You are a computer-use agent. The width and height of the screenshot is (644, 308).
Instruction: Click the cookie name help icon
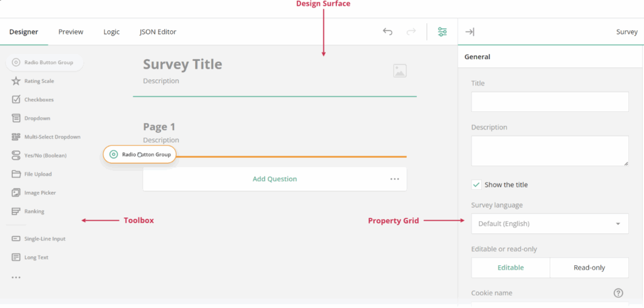pos(618,293)
